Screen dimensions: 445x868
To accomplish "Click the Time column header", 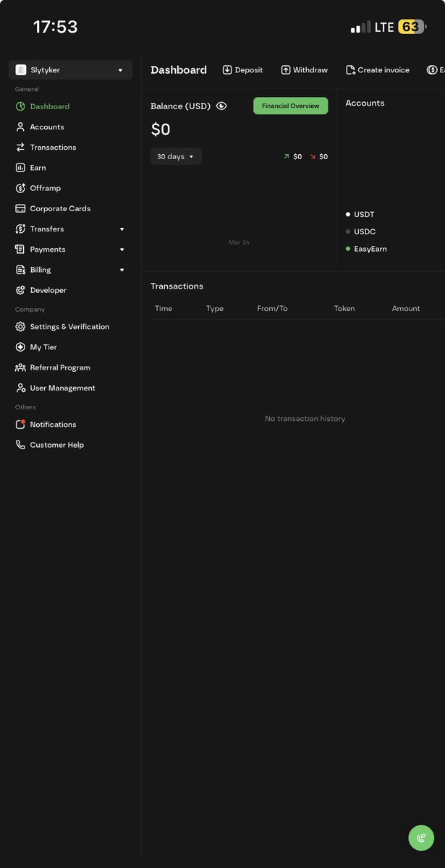I will pyautogui.click(x=164, y=308).
